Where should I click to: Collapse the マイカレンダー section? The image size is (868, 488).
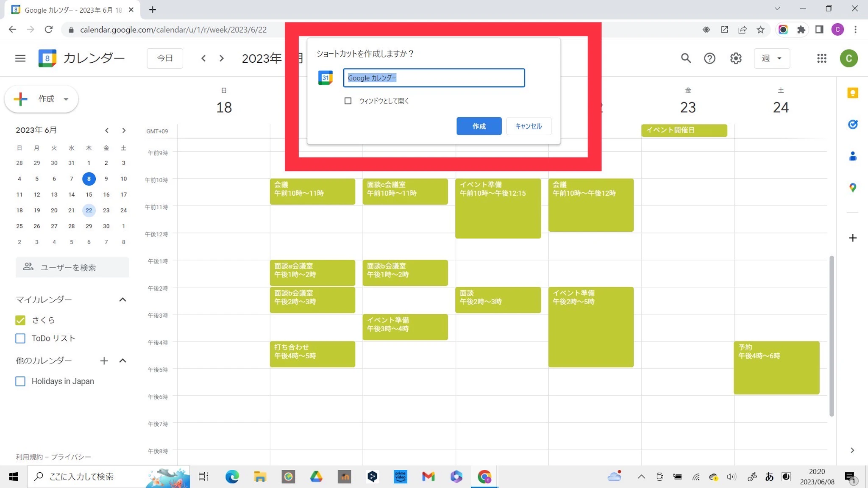[x=122, y=300]
